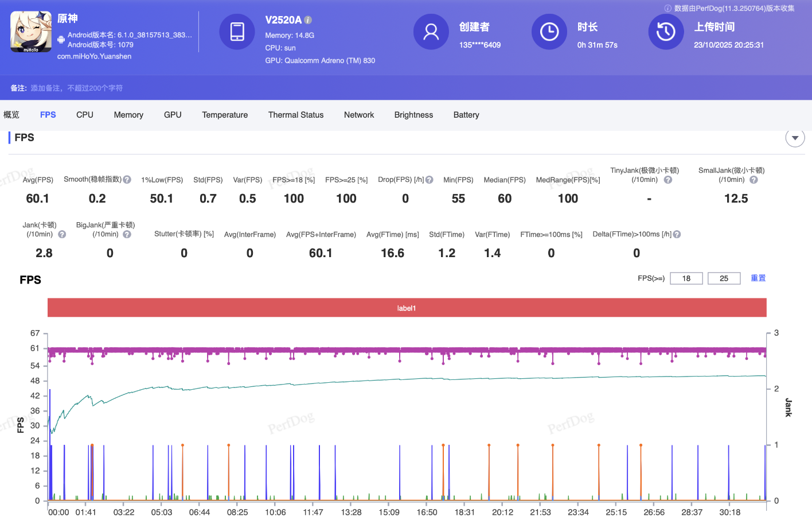
Task: Click the phone device icon
Action: pos(237,32)
